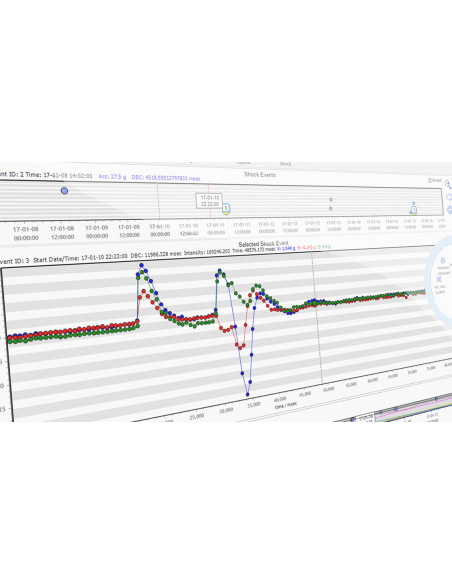452x584 pixels.
Task: Select the boxed event marker near timeline end
Action: pyautogui.click(x=413, y=211)
